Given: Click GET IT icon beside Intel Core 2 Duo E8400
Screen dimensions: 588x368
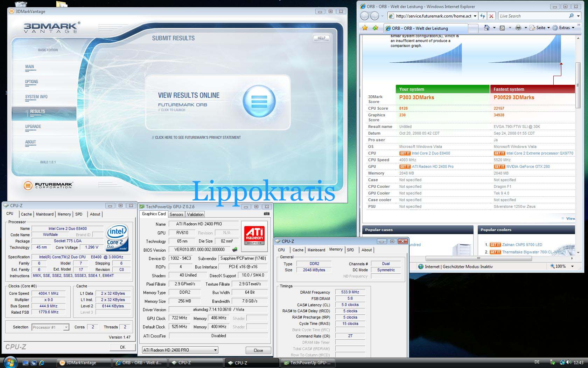Looking at the screenshot, I should coord(405,154).
